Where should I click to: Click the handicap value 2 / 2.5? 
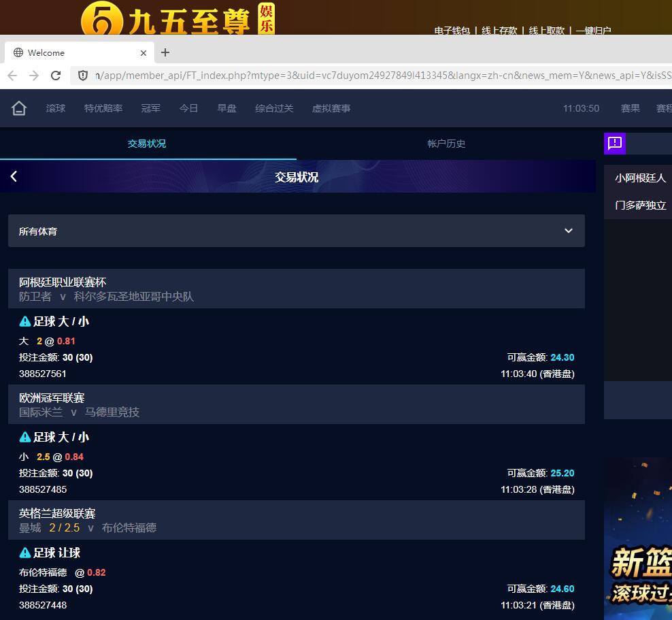[65, 528]
